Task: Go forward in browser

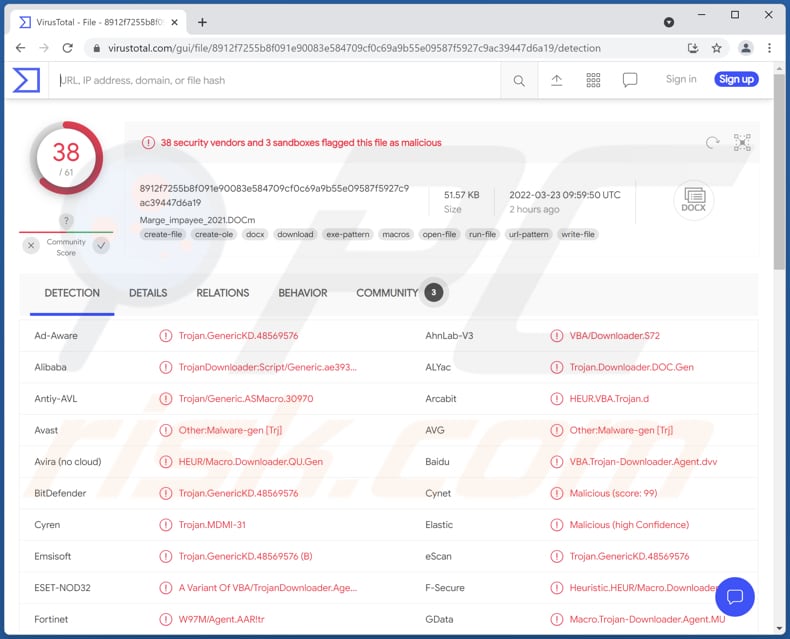Action: [44, 48]
